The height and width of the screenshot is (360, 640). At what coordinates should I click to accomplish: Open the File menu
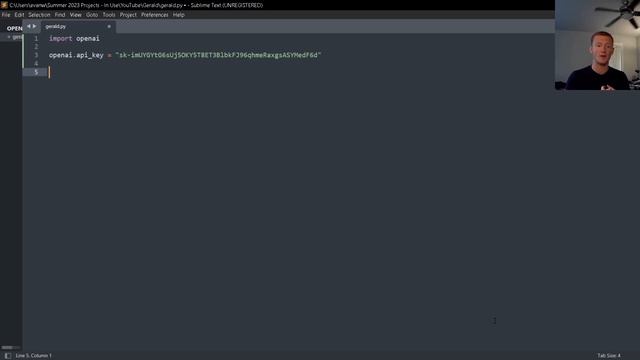point(6,15)
